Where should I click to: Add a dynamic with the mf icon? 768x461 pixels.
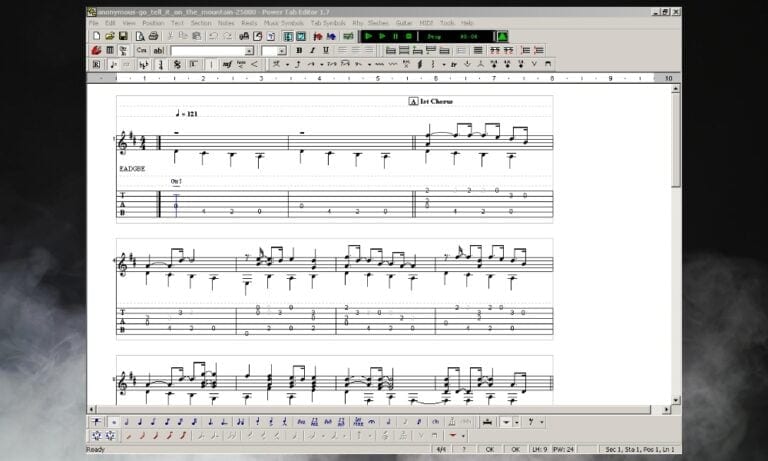[x=227, y=64]
